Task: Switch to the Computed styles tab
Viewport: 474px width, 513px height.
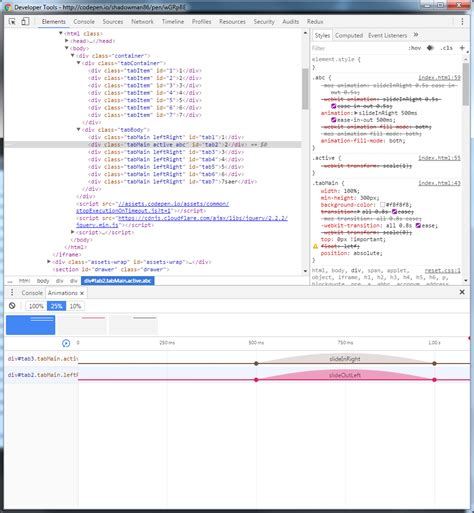Action: click(x=349, y=35)
